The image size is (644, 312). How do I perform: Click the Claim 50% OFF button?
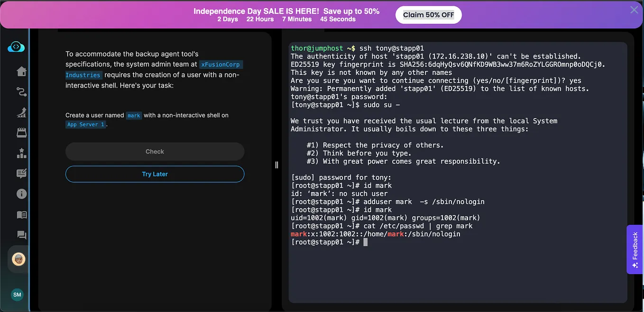pyautogui.click(x=428, y=15)
